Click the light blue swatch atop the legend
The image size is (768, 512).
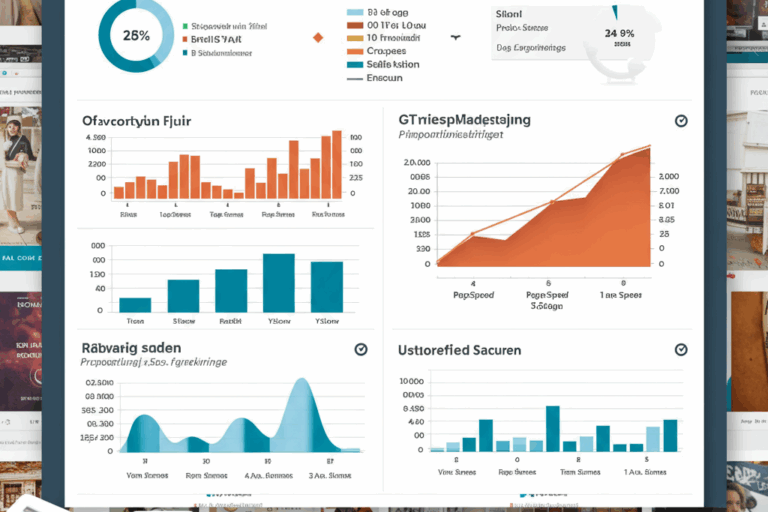click(354, 13)
